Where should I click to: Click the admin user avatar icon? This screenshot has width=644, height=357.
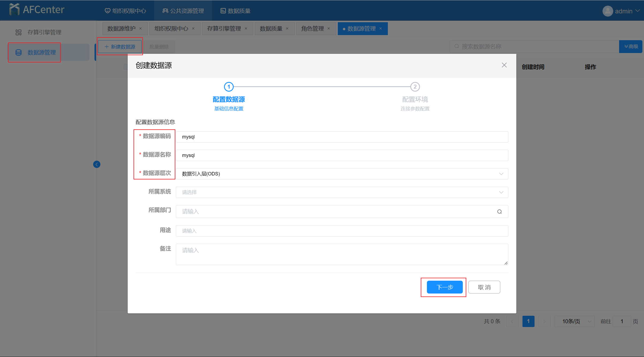point(608,11)
